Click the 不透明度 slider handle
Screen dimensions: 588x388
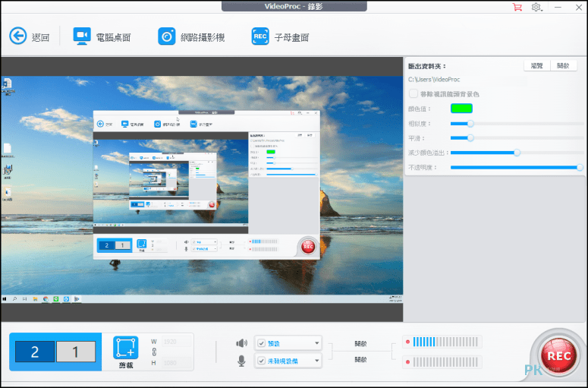[580, 167]
